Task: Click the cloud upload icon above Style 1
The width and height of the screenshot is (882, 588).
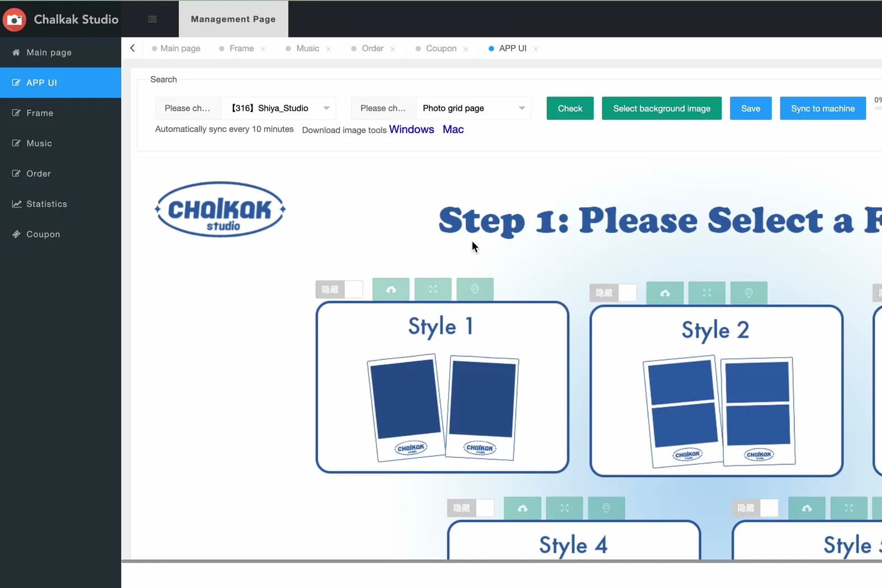Action: pos(391,289)
